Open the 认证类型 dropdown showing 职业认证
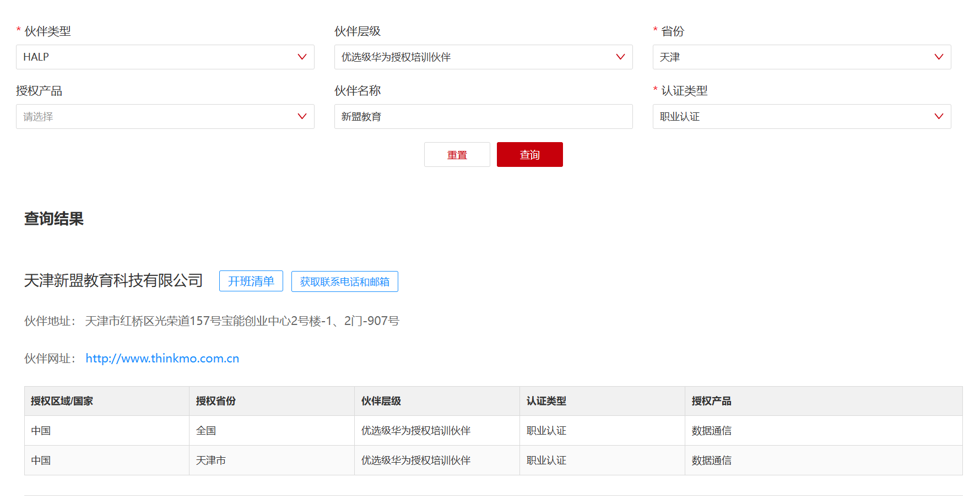The image size is (980, 504). [802, 116]
